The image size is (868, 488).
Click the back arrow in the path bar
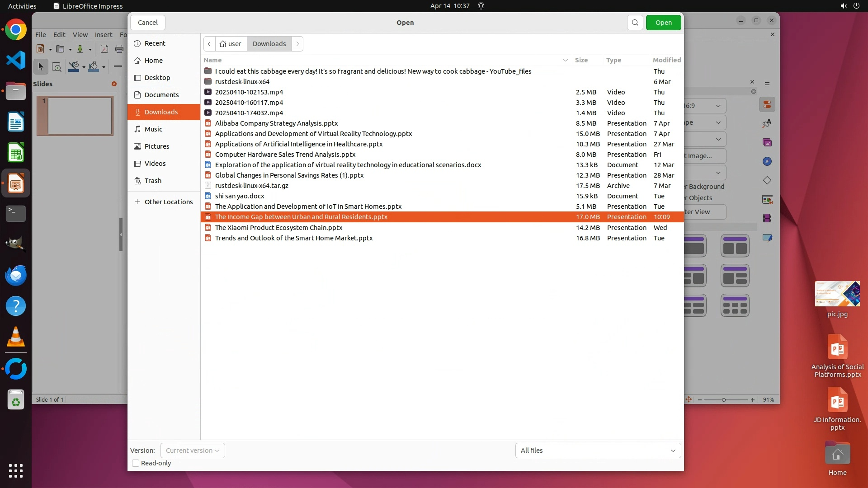[209, 44]
